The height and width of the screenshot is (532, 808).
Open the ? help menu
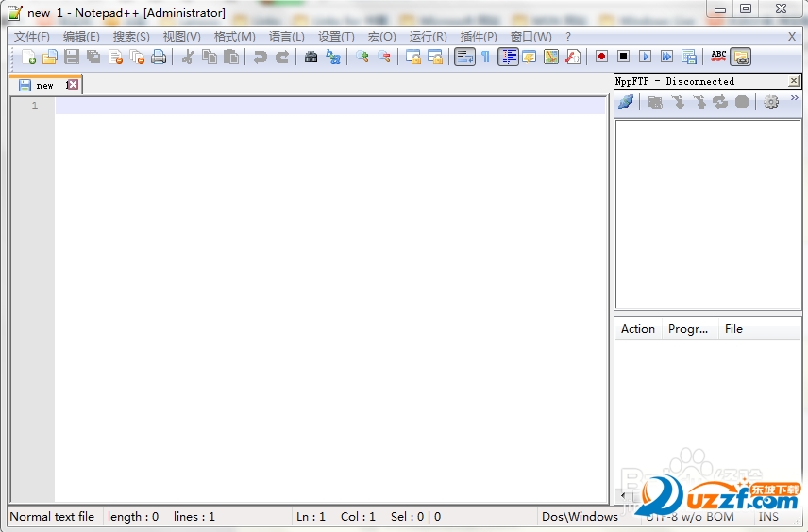click(x=568, y=37)
